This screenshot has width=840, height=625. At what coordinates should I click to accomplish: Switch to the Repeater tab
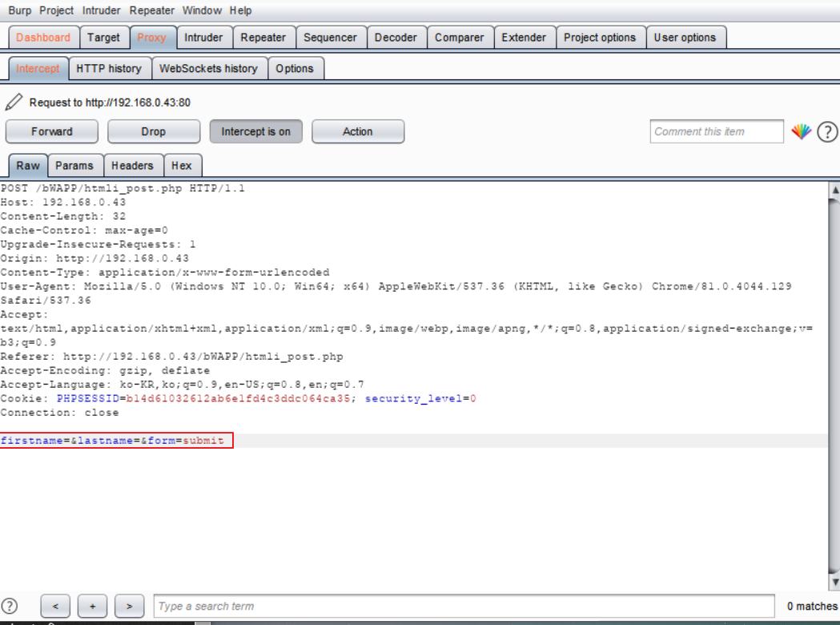tap(263, 38)
